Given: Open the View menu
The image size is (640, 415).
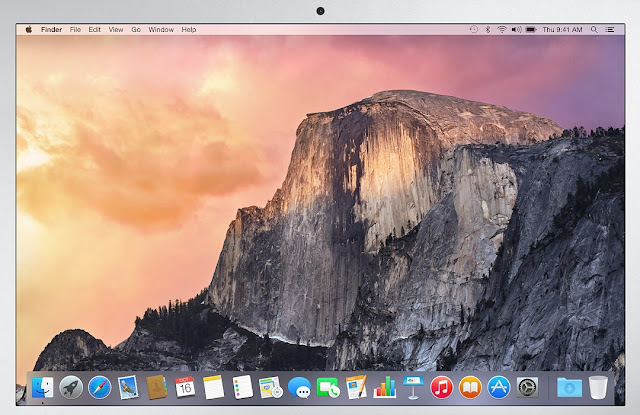Looking at the screenshot, I should (116, 29).
